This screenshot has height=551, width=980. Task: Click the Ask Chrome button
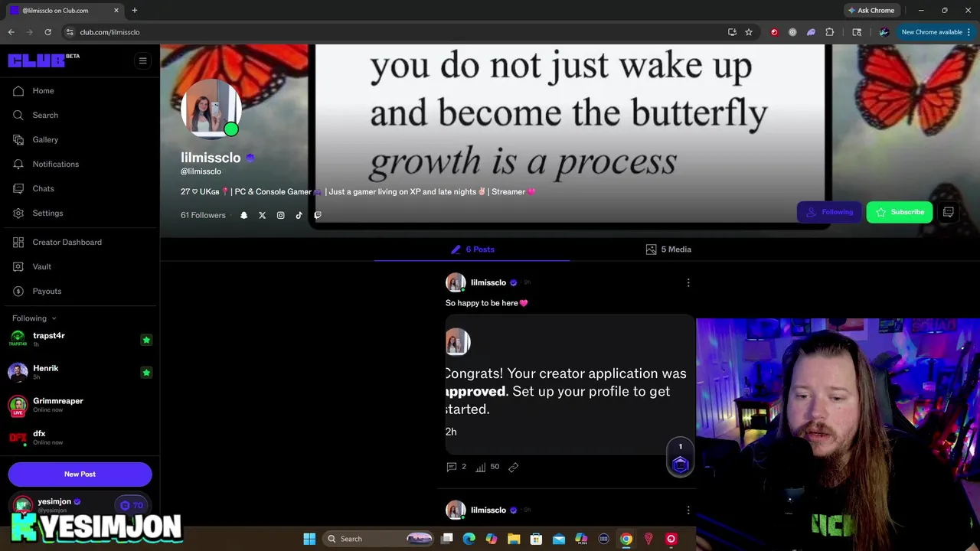871,11
